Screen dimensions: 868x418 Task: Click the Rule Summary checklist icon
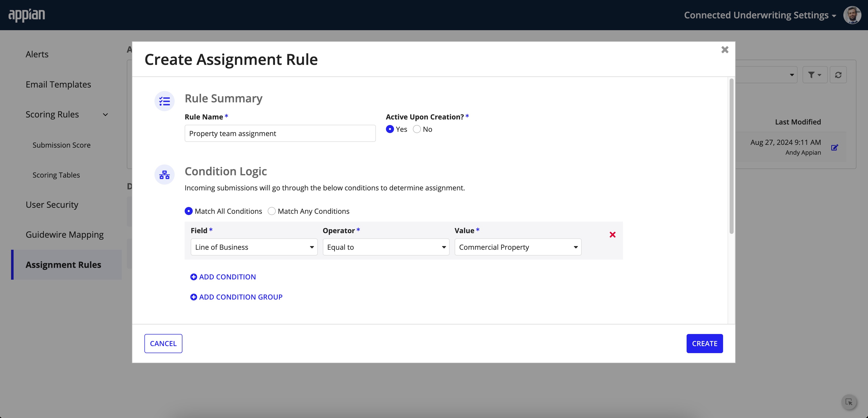165,101
